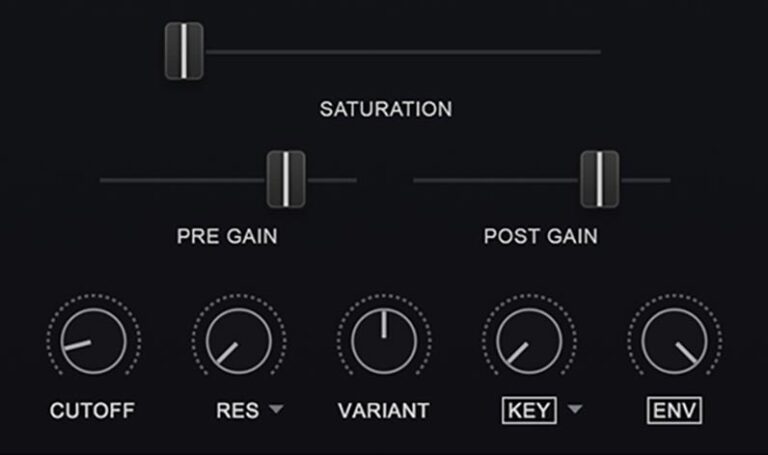Expand the dropdown arrow beside KEY

point(575,408)
